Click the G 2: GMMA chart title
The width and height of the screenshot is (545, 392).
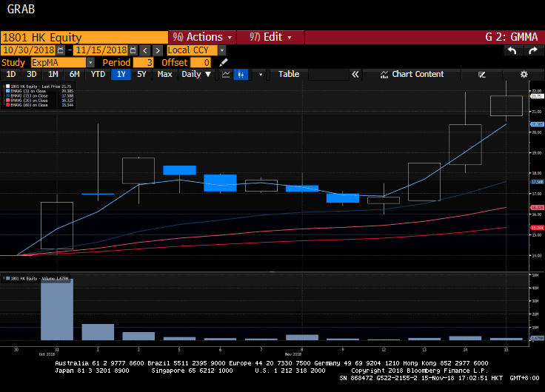click(511, 37)
